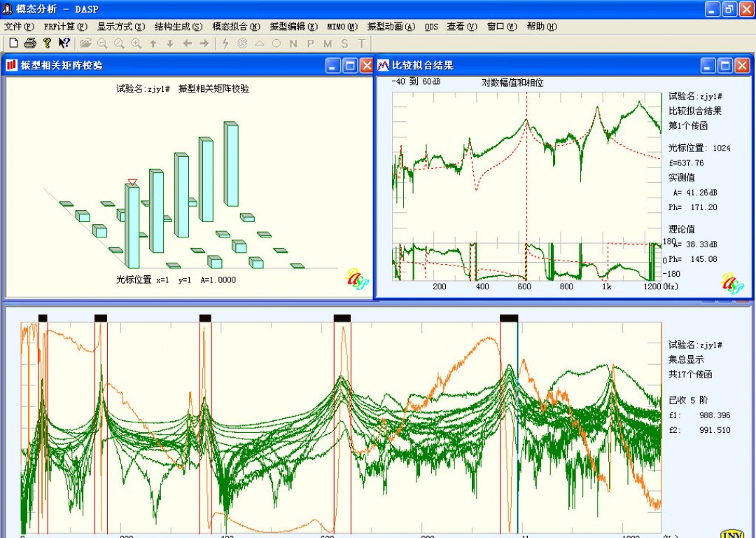Open the 模态拟合(N) menu

pyautogui.click(x=237, y=27)
